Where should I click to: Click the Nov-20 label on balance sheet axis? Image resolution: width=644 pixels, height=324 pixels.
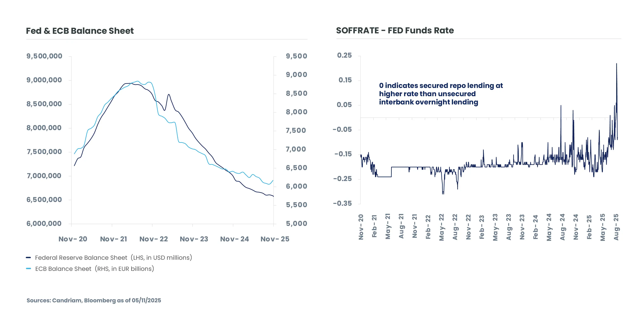click(x=73, y=239)
